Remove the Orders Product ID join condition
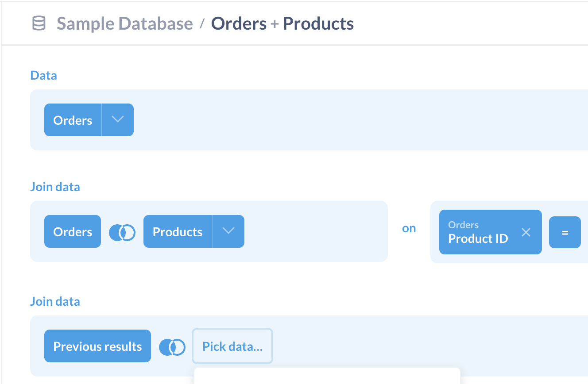Screen dimensions: 588x384 click(x=526, y=231)
